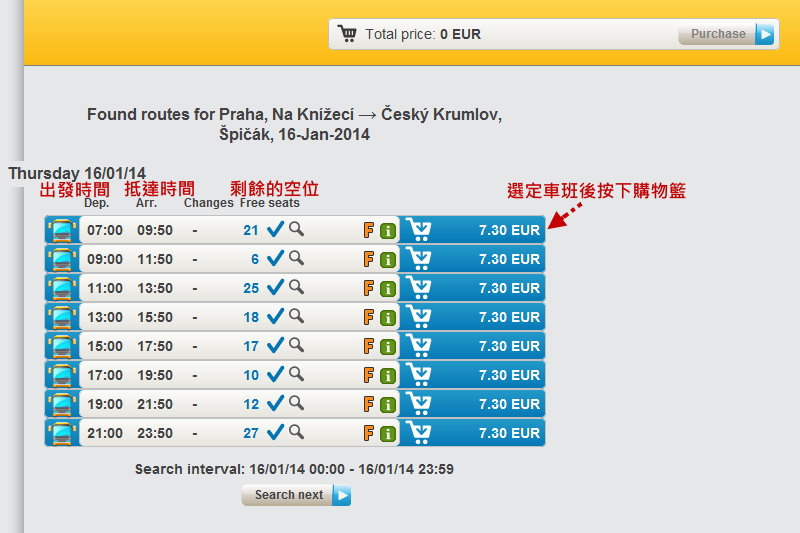
Task: Add the 13:00 departure to cart
Action: click(419, 317)
